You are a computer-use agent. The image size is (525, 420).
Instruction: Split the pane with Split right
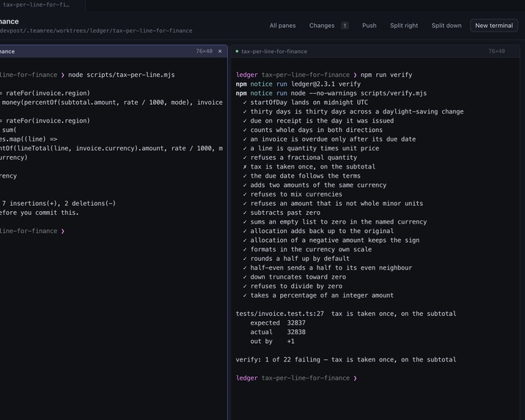(404, 26)
